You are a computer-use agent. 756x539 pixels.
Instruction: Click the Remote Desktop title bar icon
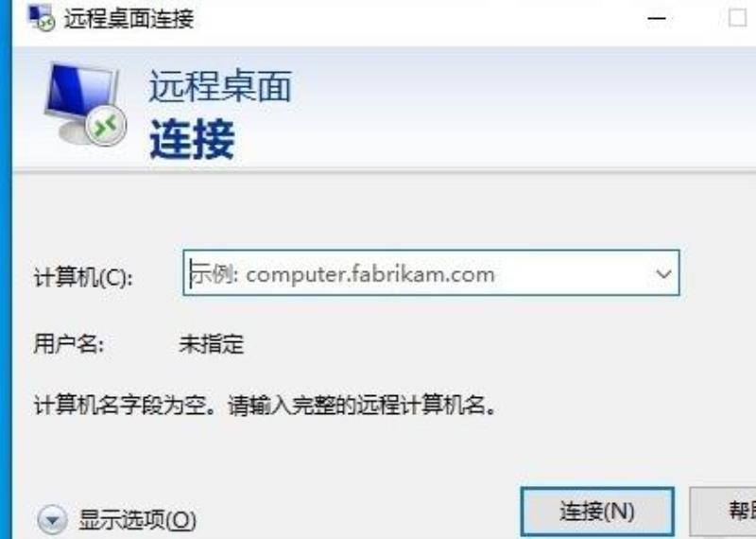[x=41, y=18]
